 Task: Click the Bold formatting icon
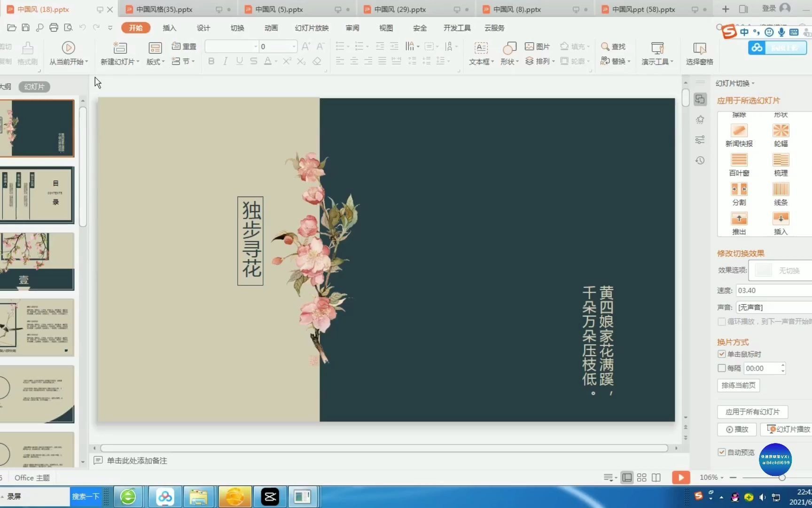click(x=211, y=61)
